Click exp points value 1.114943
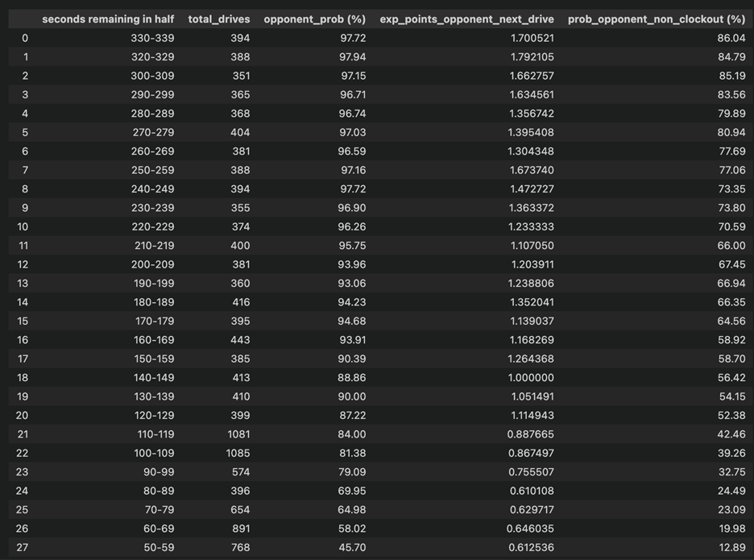 (x=532, y=415)
